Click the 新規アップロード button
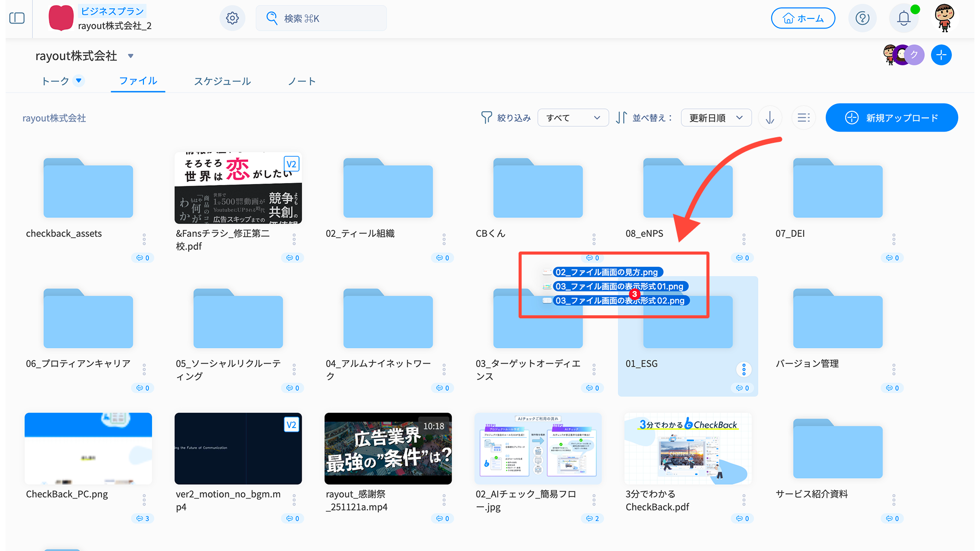980x551 pixels. coord(891,118)
